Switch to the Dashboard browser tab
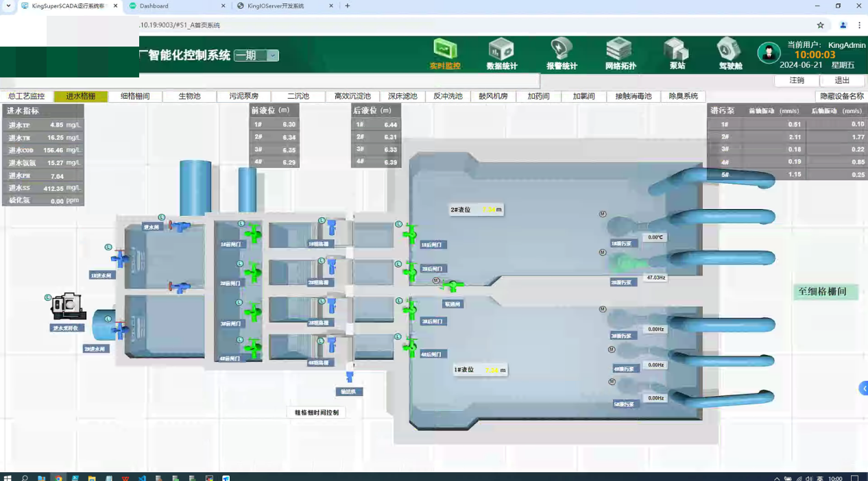This screenshot has height=481, width=868. [x=177, y=6]
